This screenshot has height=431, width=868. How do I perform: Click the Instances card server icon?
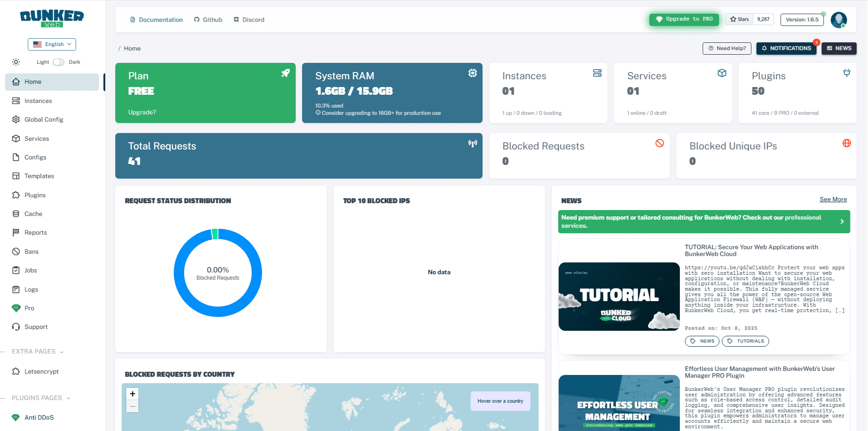tap(597, 73)
